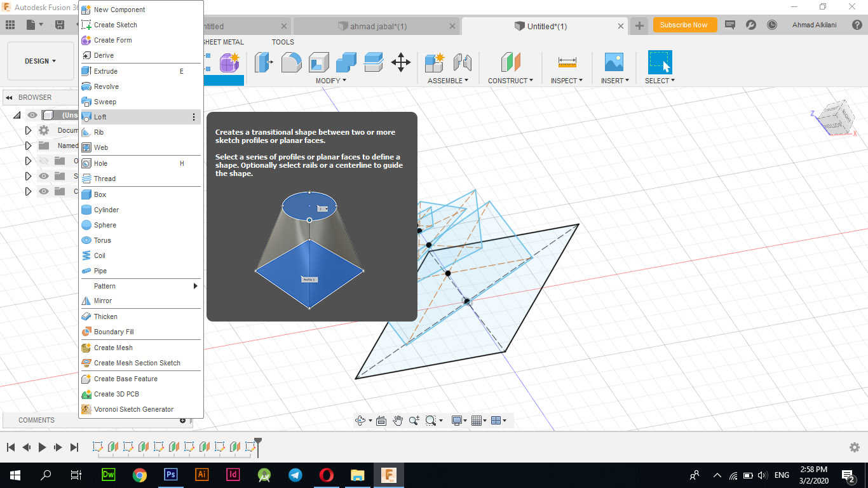
Task: Open the Display Settings monitor dropdown
Action: coord(459,421)
